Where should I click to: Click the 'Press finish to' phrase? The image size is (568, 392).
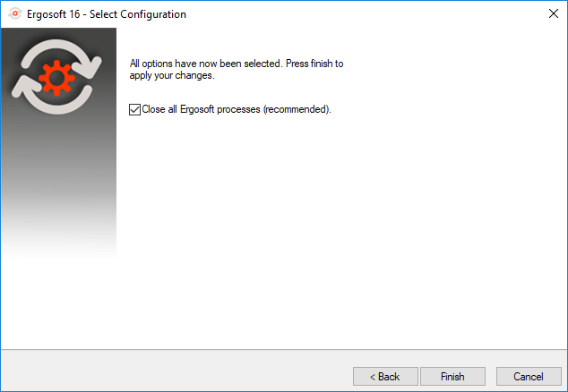pos(314,64)
